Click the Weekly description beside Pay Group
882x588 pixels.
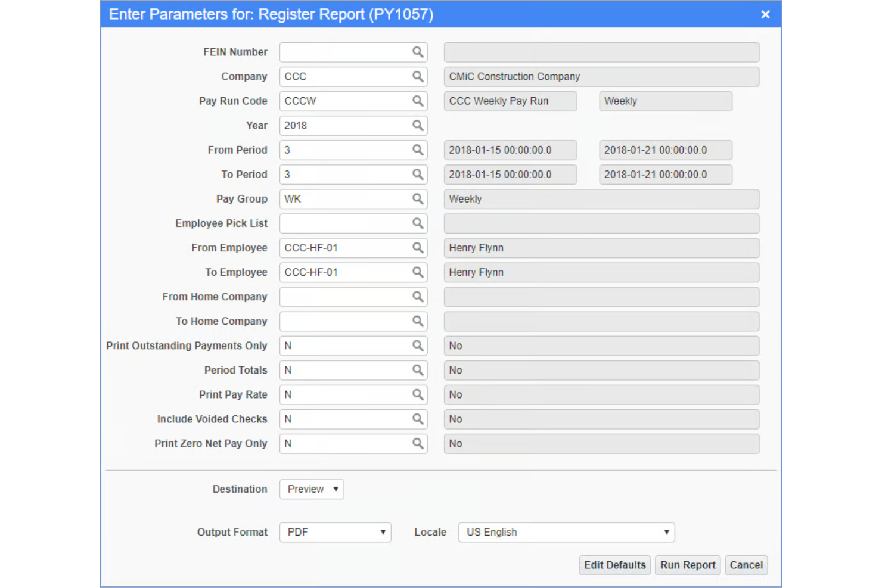coord(601,199)
